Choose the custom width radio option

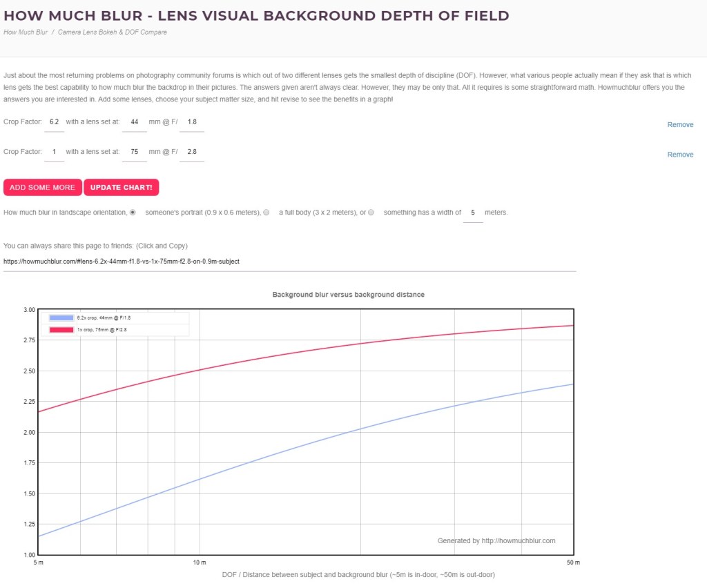371,213
